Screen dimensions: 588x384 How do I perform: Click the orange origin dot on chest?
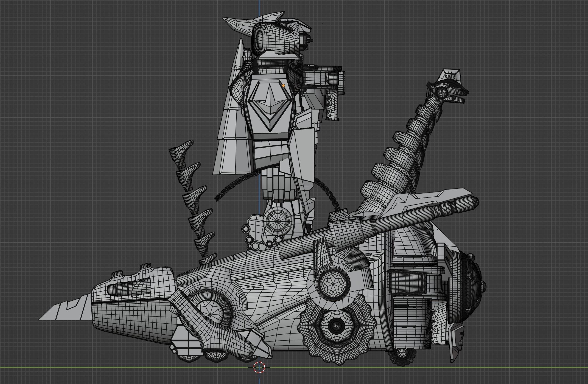[284, 86]
